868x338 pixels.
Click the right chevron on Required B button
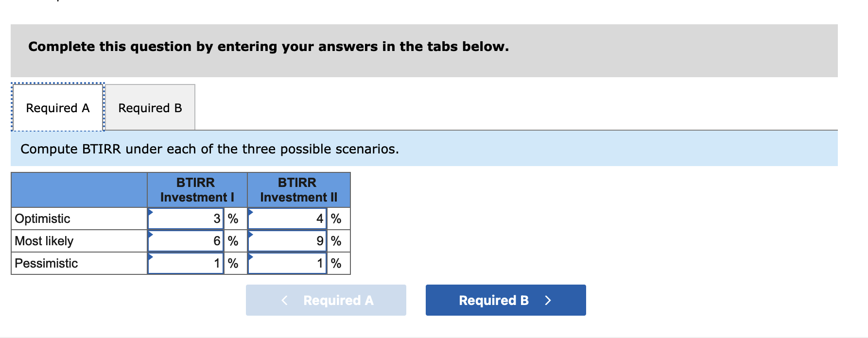[x=549, y=300]
